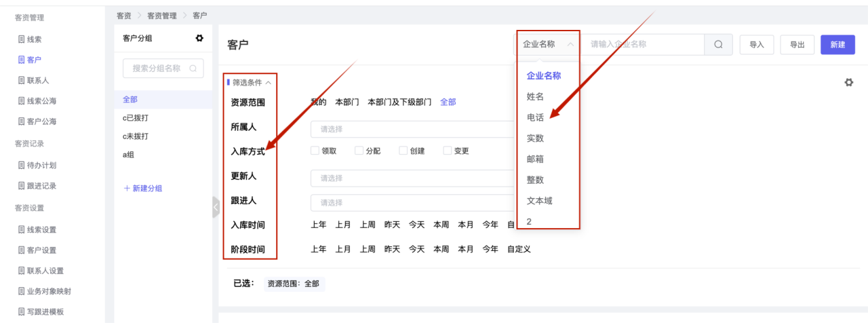Open 联系人设置 in sidebar

(x=45, y=271)
